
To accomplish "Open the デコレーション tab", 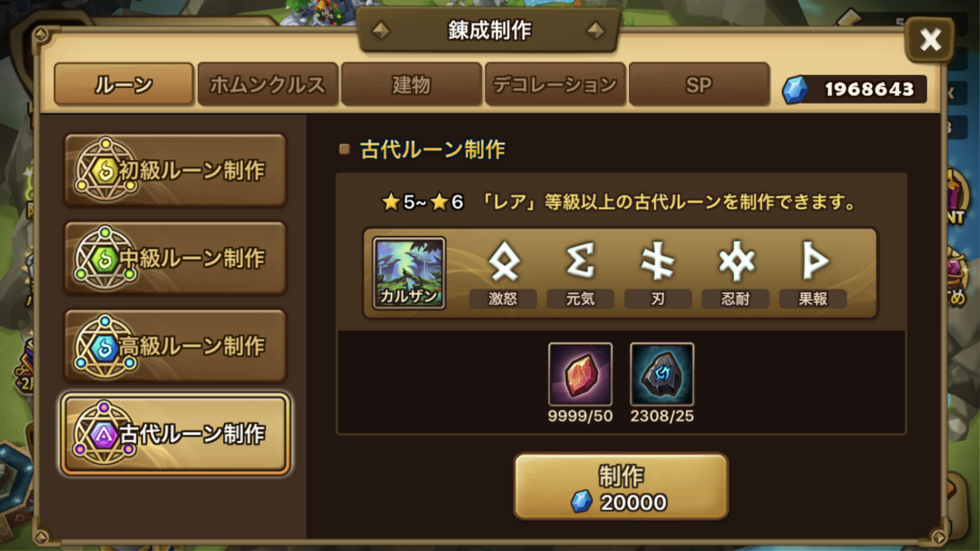I will (x=555, y=84).
